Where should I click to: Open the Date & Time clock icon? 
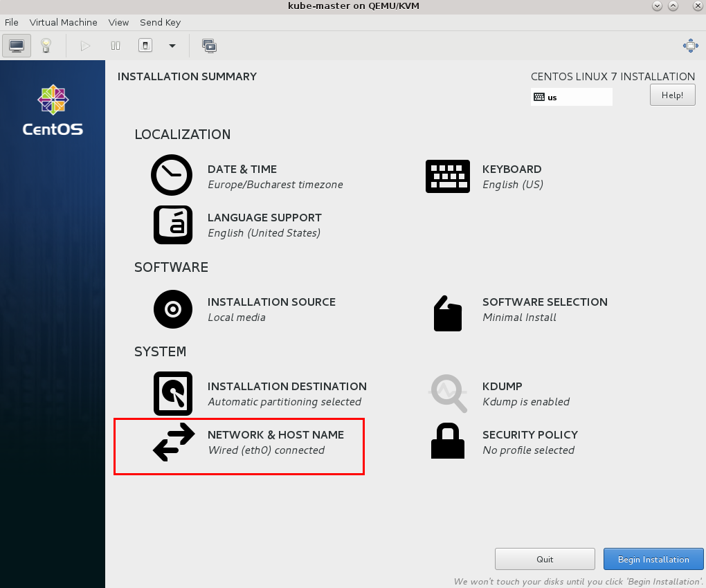pyautogui.click(x=172, y=176)
